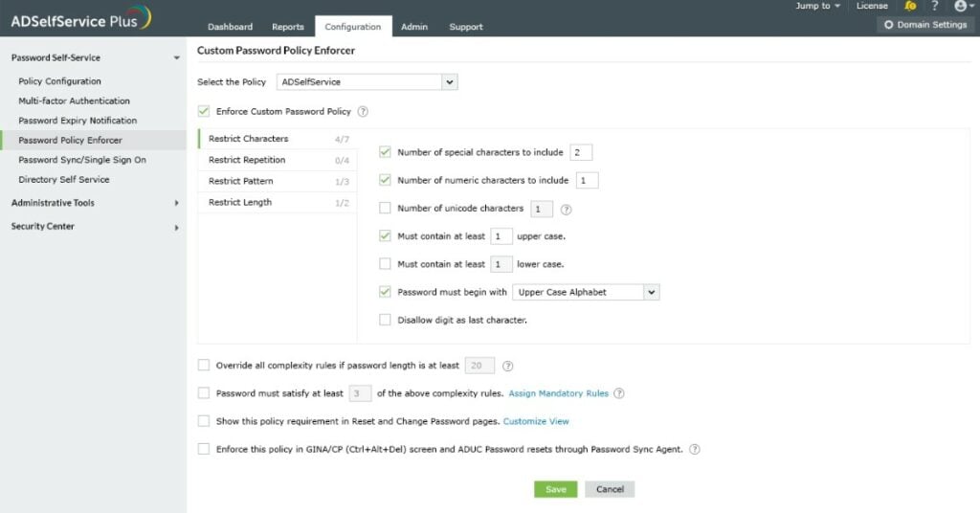Image resolution: width=980 pixels, height=513 pixels.
Task: Open the notifications bell icon
Action: 910,7
